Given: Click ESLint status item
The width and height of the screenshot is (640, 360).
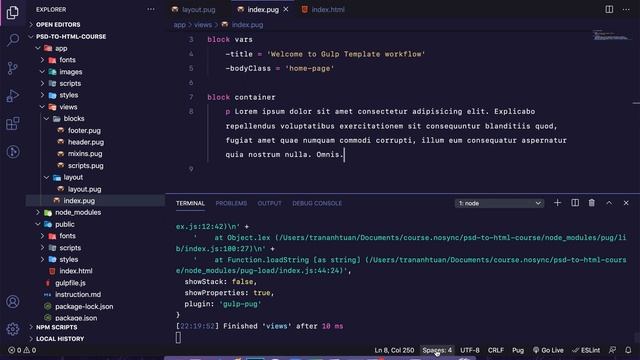Looking at the screenshot, I should pyautogui.click(x=586, y=350).
